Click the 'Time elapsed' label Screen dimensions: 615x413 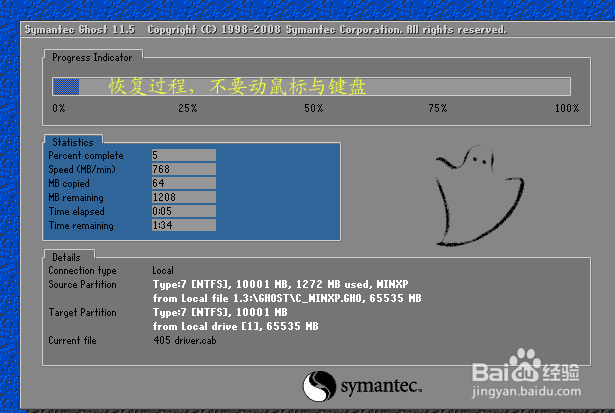(x=76, y=211)
